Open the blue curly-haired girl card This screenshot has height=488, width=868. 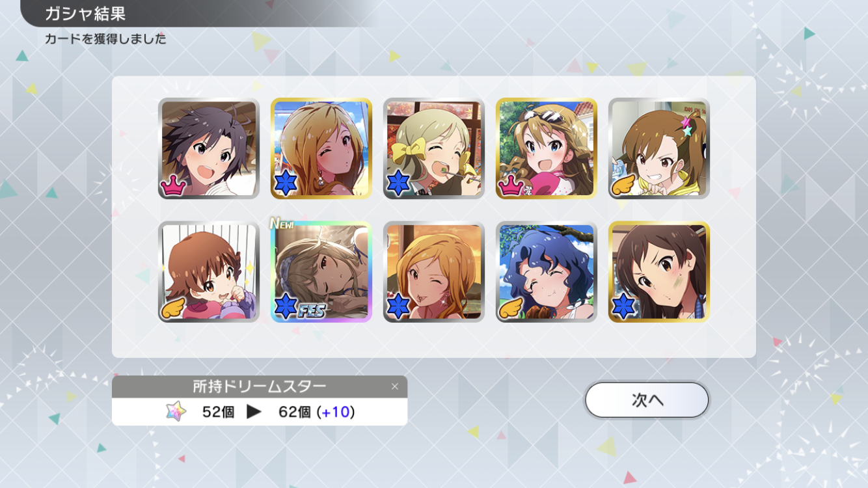[547, 271]
